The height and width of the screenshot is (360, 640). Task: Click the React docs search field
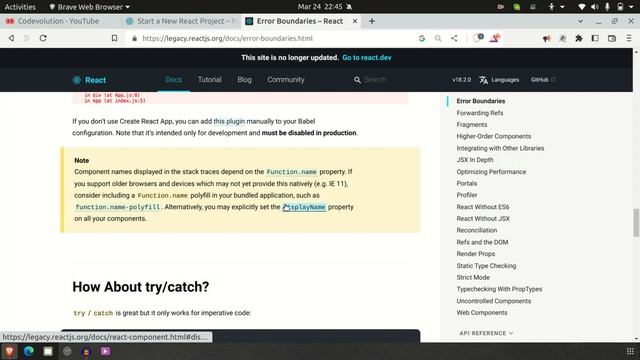(x=375, y=80)
